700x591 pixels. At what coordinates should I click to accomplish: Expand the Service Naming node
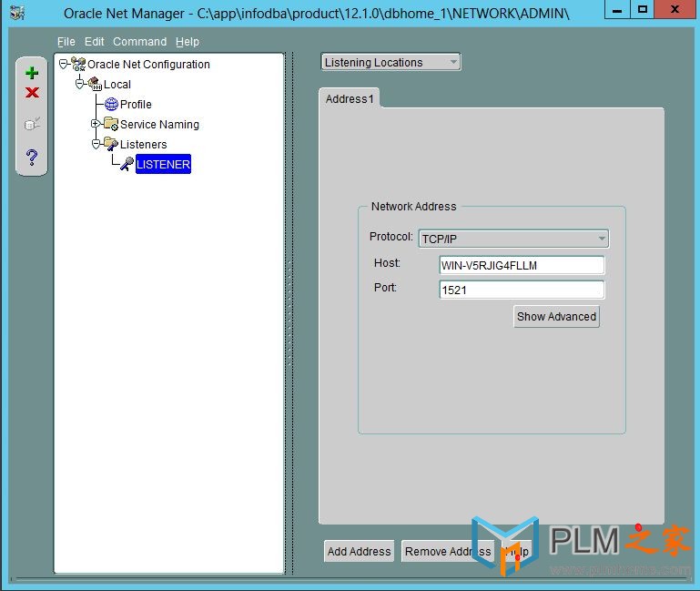[x=95, y=123]
